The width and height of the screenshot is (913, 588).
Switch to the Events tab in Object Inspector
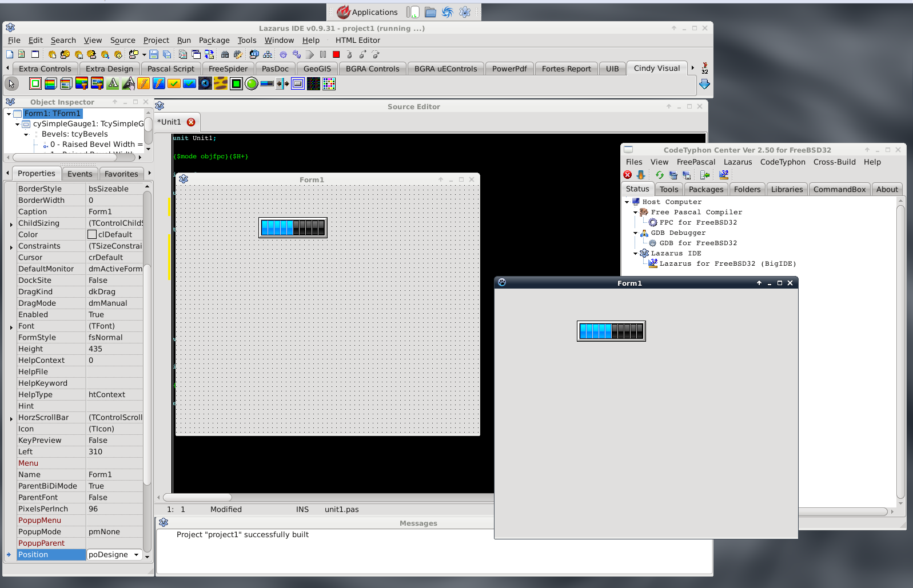(x=79, y=174)
